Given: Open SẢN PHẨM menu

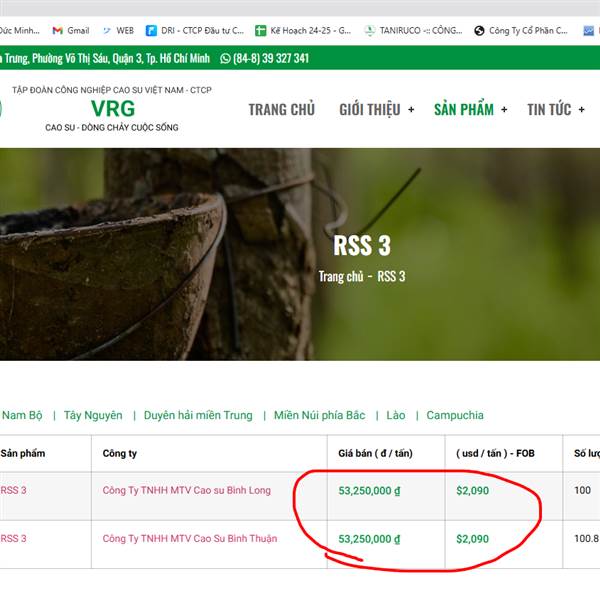Looking at the screenshot, I should coord(464,110).
